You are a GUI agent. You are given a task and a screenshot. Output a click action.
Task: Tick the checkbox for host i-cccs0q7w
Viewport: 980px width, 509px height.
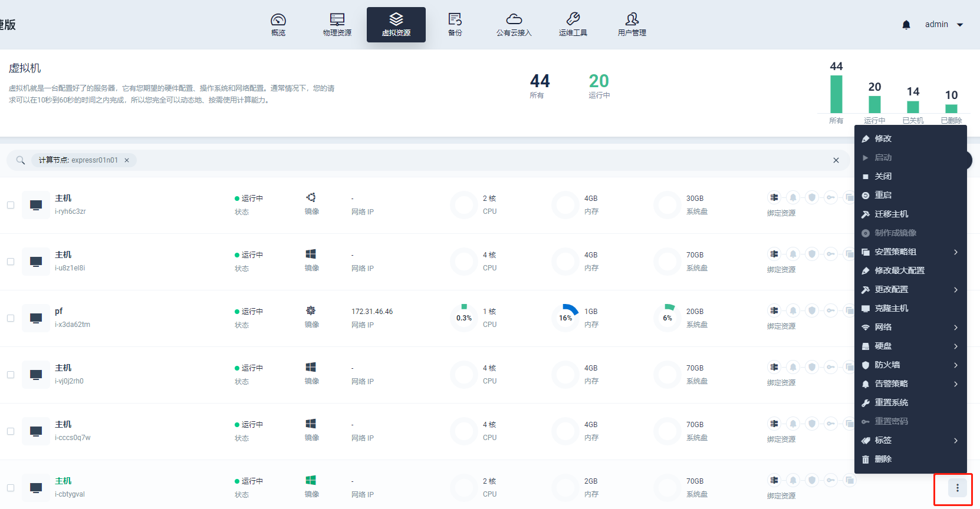click(x=11, y=431)
